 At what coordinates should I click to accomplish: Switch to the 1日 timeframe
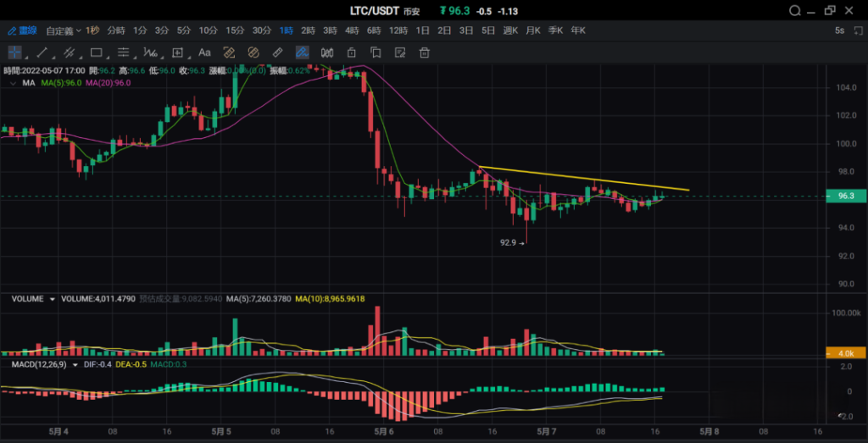(422, 30)
